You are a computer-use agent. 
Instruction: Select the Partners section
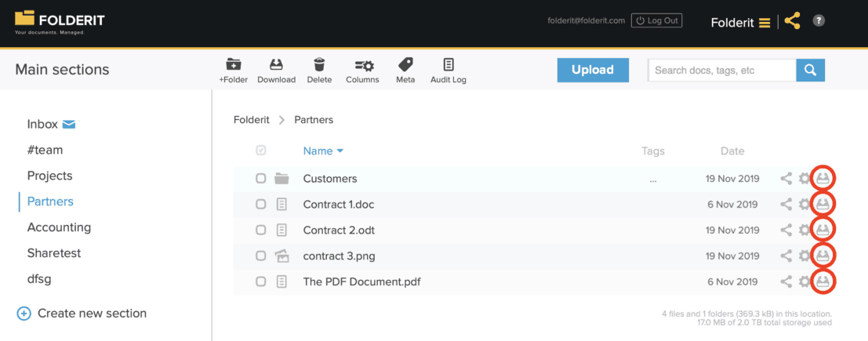pyautogui.click(x=50, y=201)
